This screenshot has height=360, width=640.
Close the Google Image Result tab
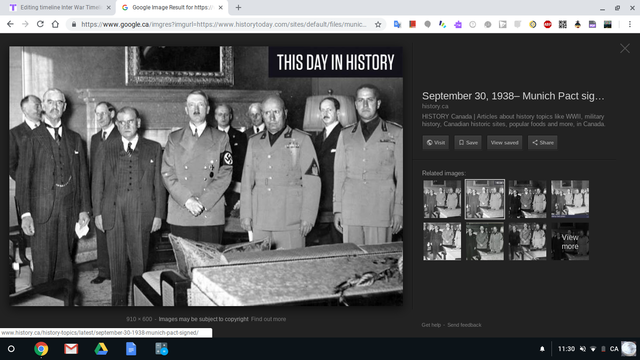(220, 7)
